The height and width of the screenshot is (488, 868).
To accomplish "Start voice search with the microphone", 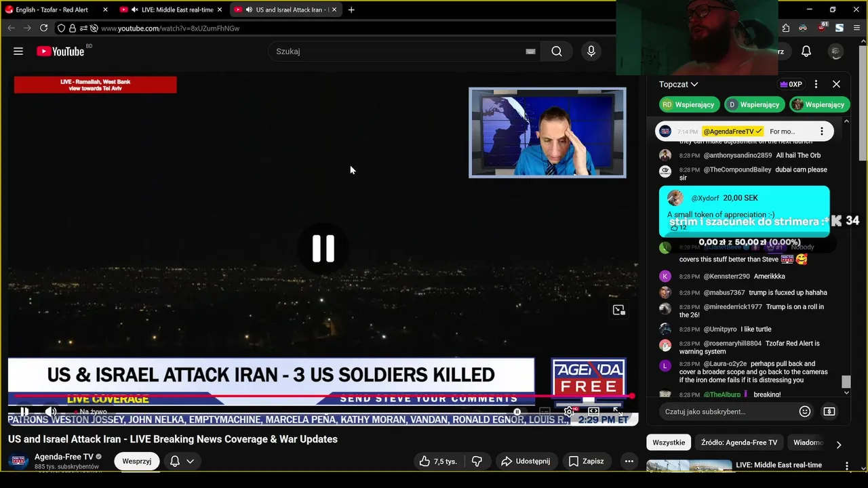I will click(x=591, y=52).
